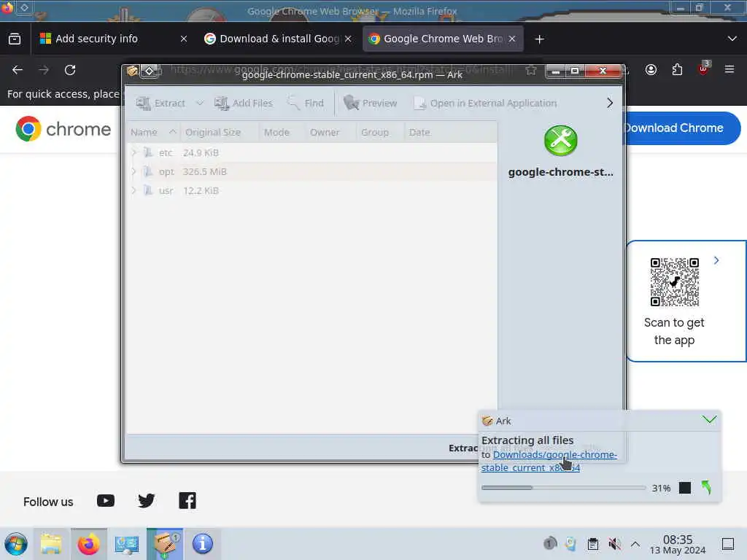
Task: Click the notifications tray icon with badge
Action: click(x=550, y=543)
